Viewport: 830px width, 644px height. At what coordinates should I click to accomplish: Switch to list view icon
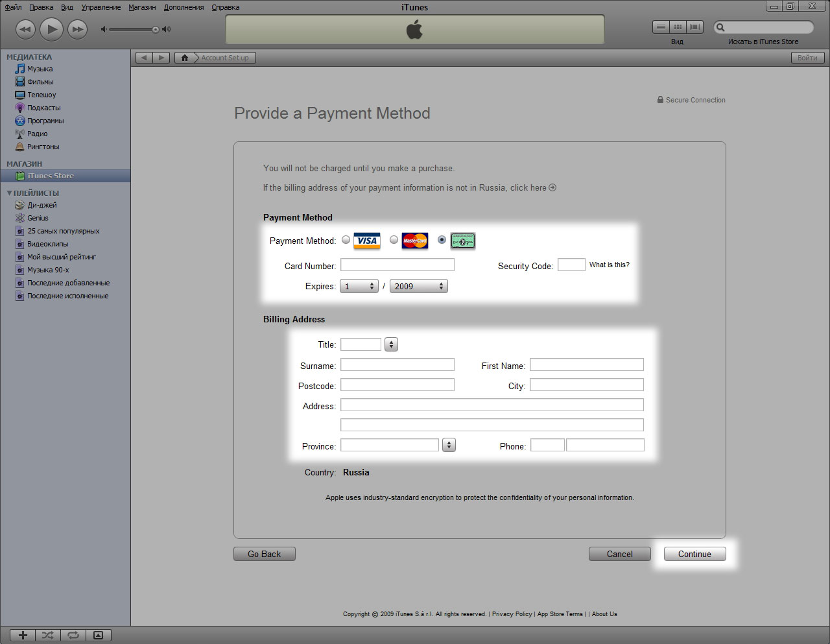(661, 27)
